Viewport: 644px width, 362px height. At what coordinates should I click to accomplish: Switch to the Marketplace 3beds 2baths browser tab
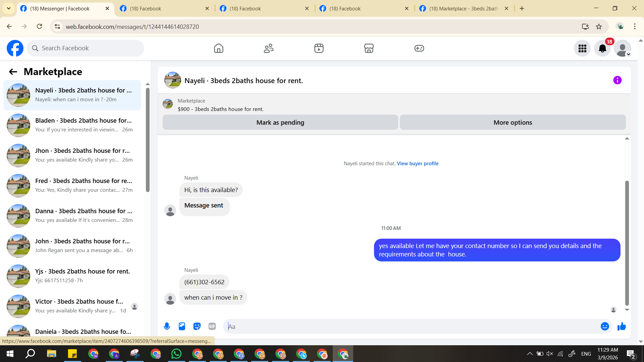click(x=464, y=8)
